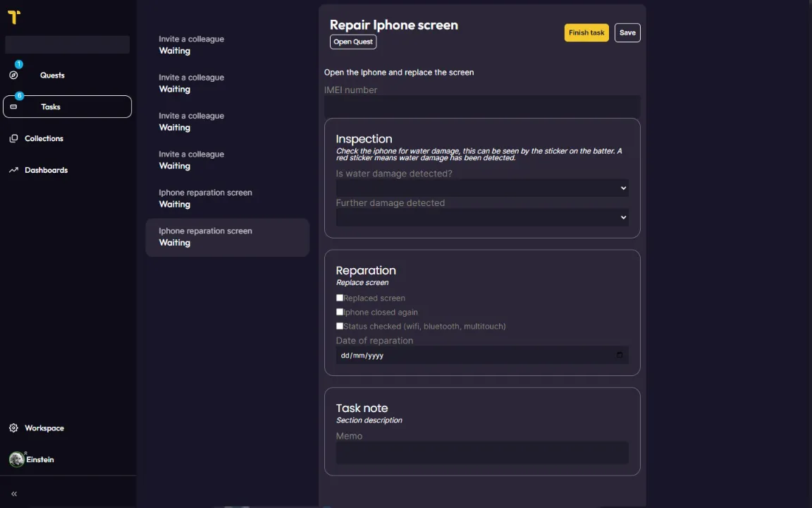Click the Repair Iphone screen title
812x508 pixels.
393,25
